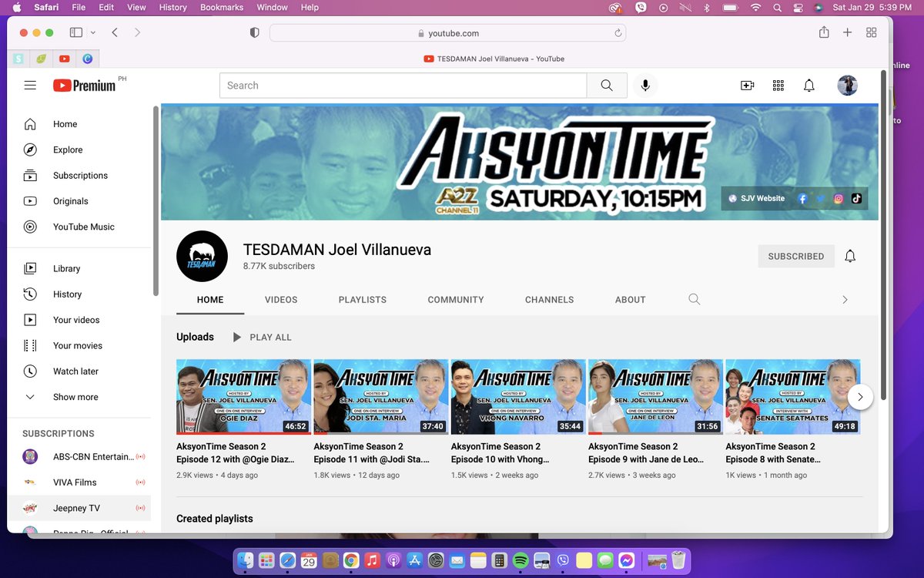Open macOS Control Center in menu bar

pyautogui.click(x=798, y=7)
